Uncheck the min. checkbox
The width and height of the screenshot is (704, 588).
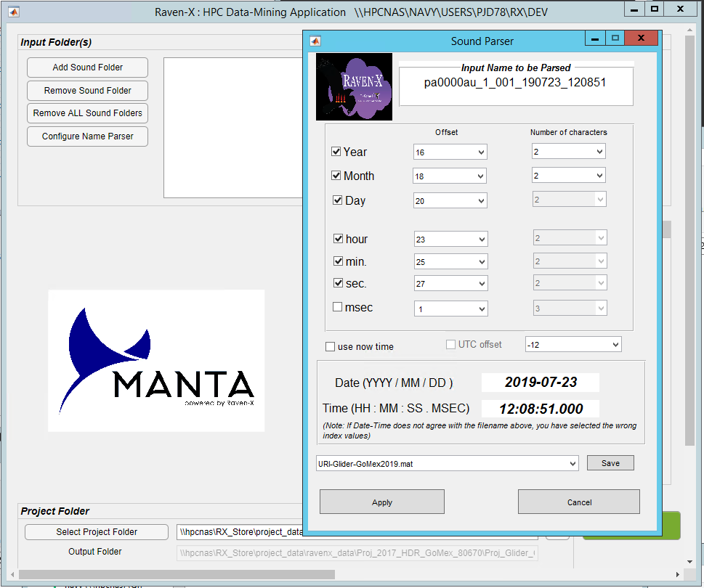pyautogui.click(x=338, y=261)
